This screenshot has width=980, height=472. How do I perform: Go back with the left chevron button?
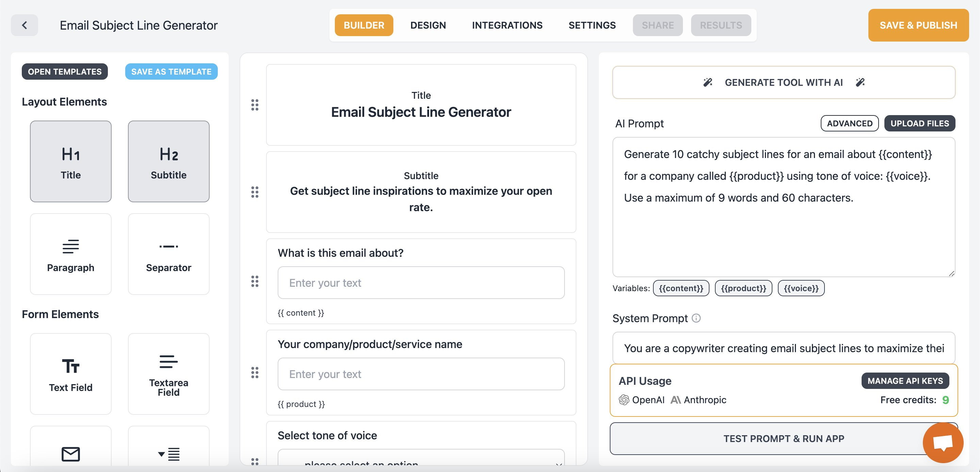click(x=24, y=25)
